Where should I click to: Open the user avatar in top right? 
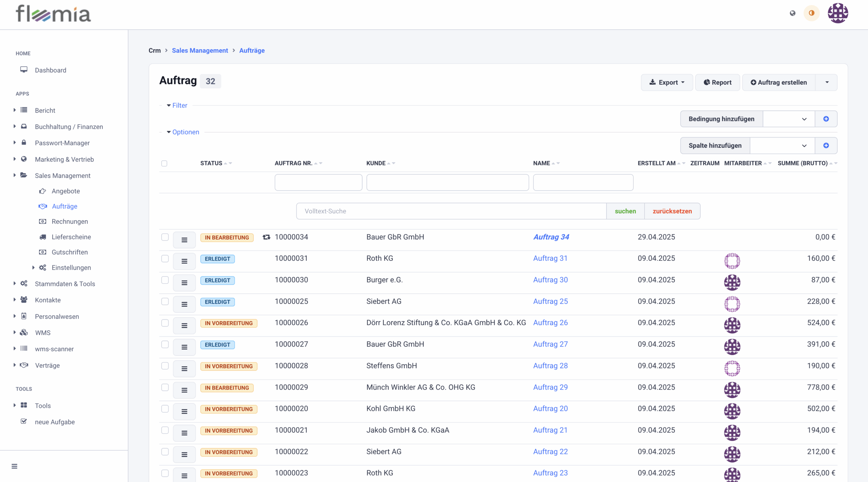[837, 13]
